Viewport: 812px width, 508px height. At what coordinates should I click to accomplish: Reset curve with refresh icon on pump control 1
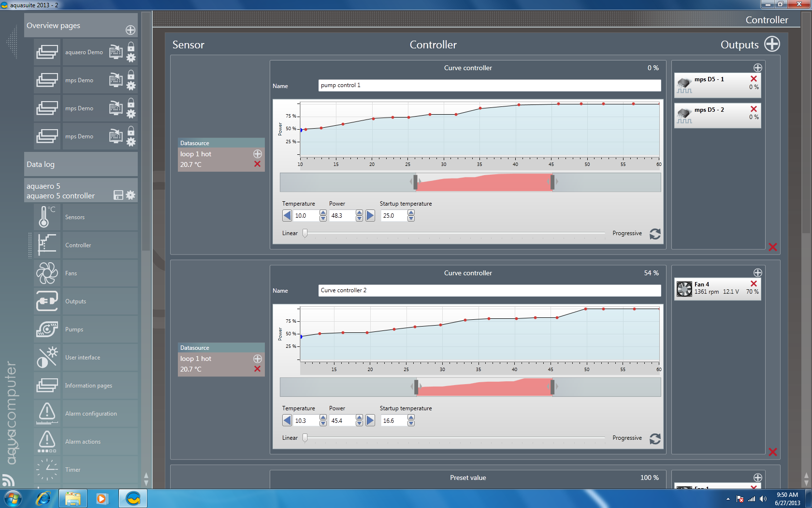655,234
